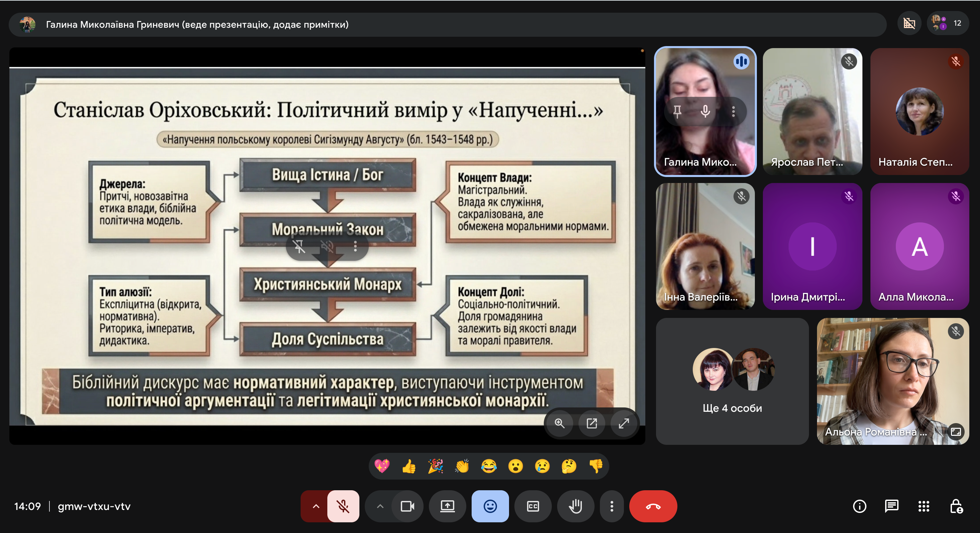Open more options three-dot menu
Viewport: 980px width, 533px height.
tap(611, 506)
